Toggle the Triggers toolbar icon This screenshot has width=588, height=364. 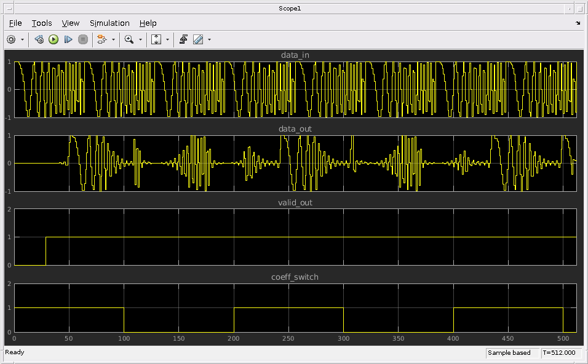[183, 39]
